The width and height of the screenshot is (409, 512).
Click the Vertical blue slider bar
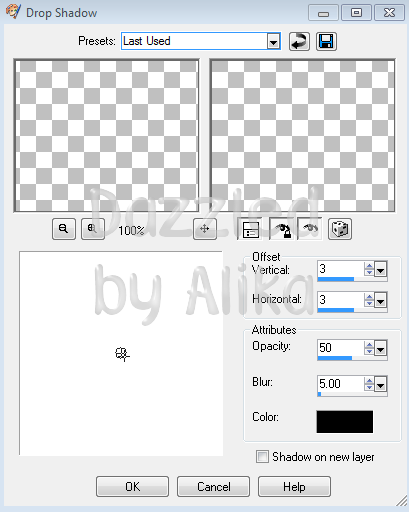(x=336, y=279)
